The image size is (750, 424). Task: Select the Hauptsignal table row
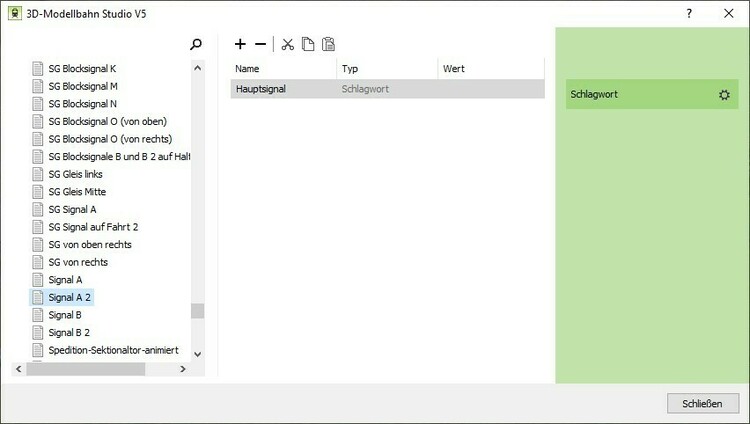(x=387, y=89)
